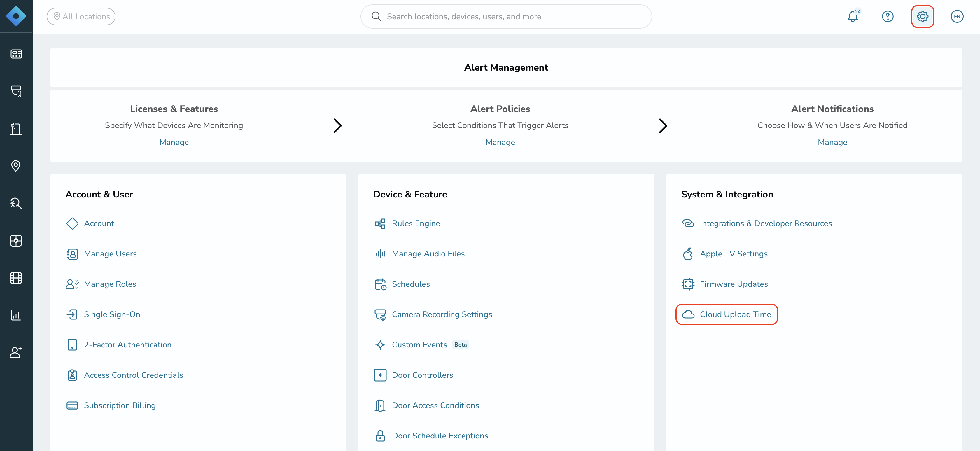Viewport: 980px width, 451px height.
Task: Open the devices dashboard sidebar icon
Action: [x=16, y=54]
